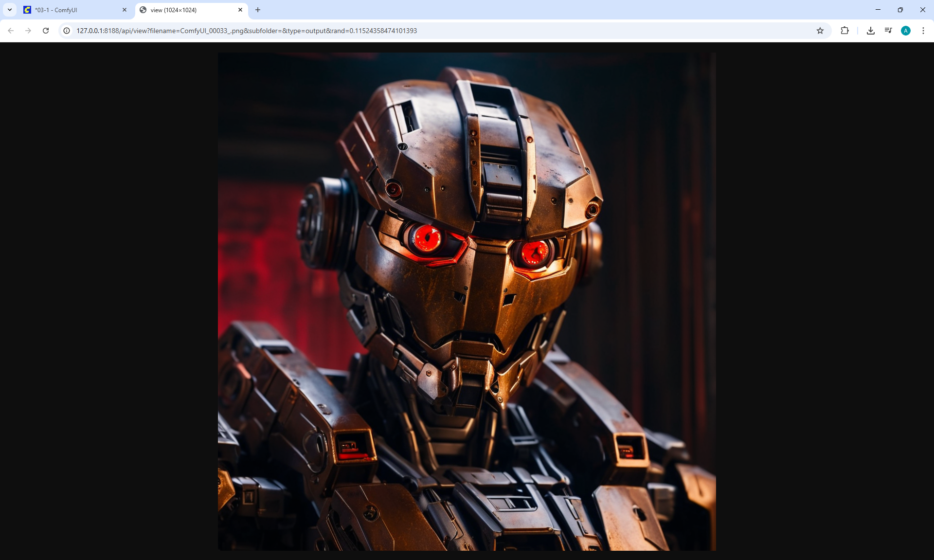Open the profile avatar 'A'
934x560 pixels.
906,31
